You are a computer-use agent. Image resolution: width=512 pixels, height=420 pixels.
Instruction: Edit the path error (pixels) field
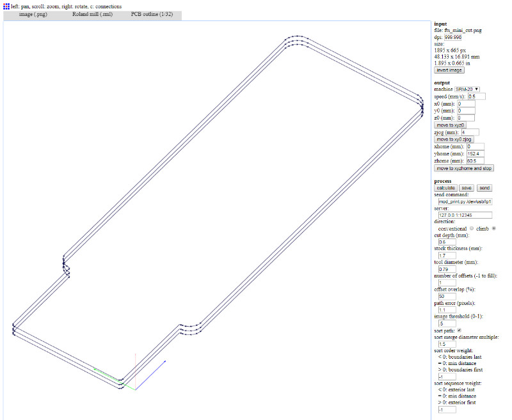pos(447,310)
